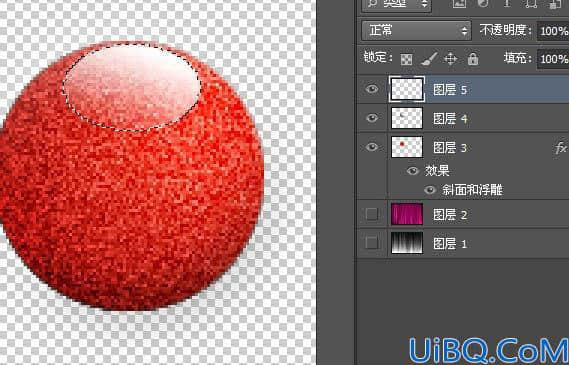
Task: Click the lock all padlock icon
Action: pos(473,58)
